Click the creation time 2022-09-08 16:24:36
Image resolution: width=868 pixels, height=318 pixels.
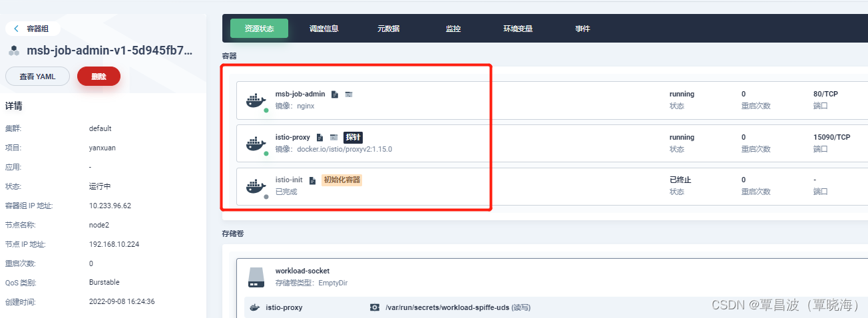(x=122, y=302)
